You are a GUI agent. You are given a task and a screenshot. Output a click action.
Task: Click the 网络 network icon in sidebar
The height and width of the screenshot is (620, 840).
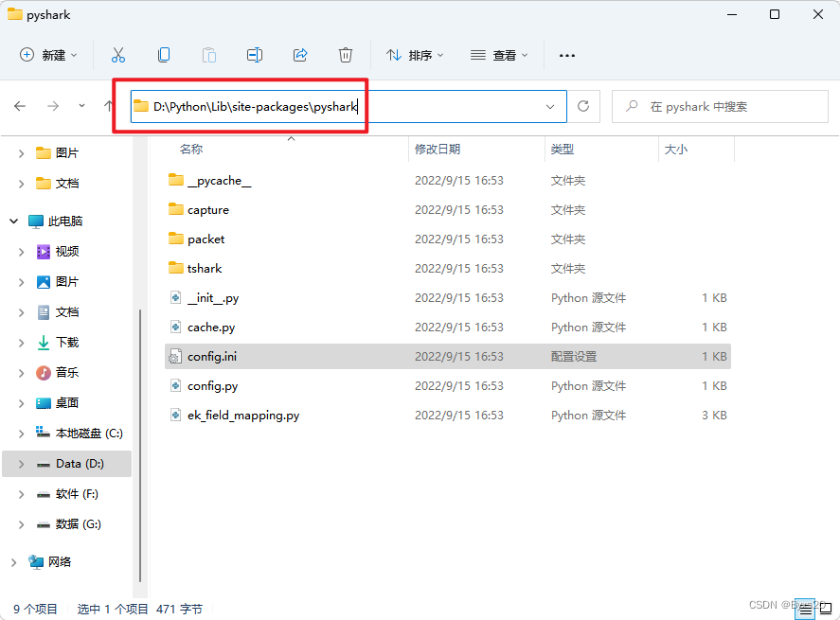pos(36,561)
